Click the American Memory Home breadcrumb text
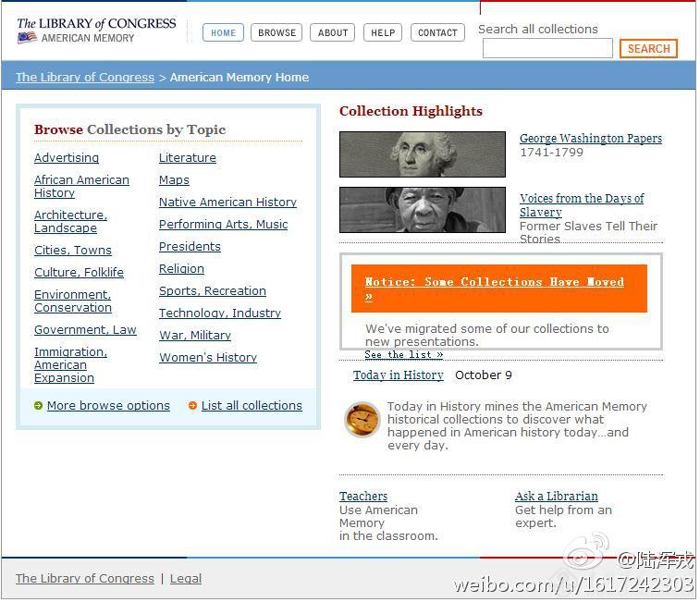700x602 pixels. [x=239, y=78]
